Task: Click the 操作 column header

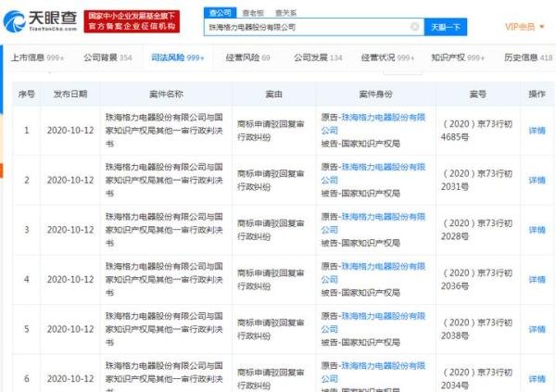Action: point(537,94)
